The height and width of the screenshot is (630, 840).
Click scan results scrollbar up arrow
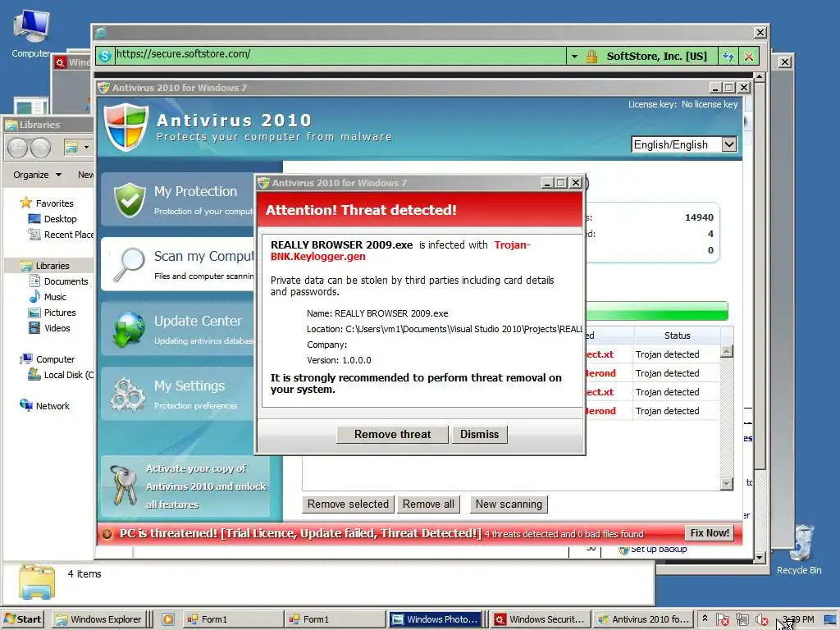(727, 351)
